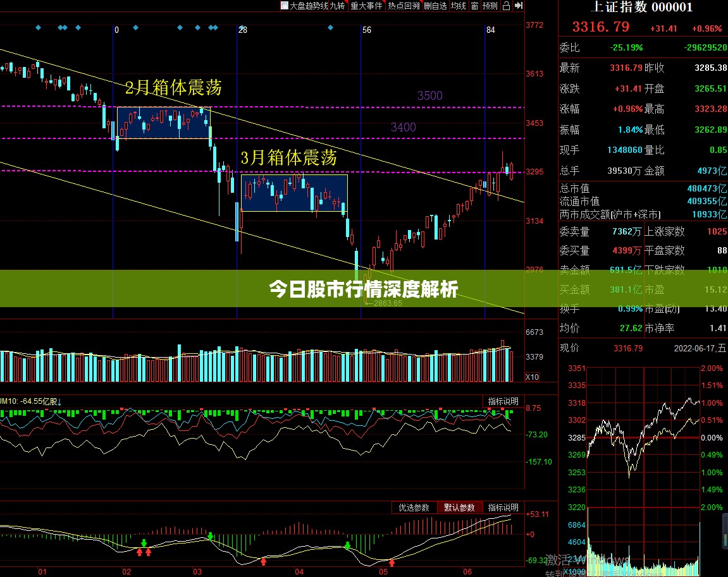Click the 总市值 value 480473亿
The height and width of the screenshot is (577, 728).
[x=707, y=188]
